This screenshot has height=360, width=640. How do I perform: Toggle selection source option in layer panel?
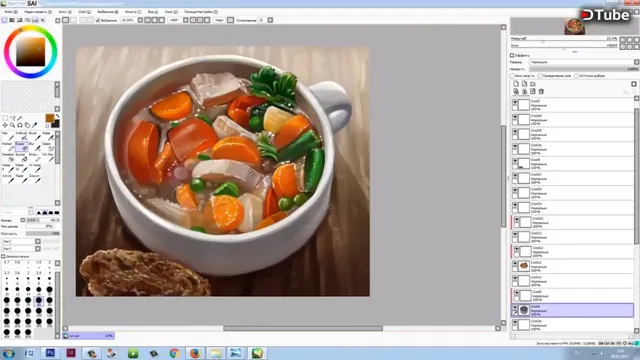tap(576, 76)
